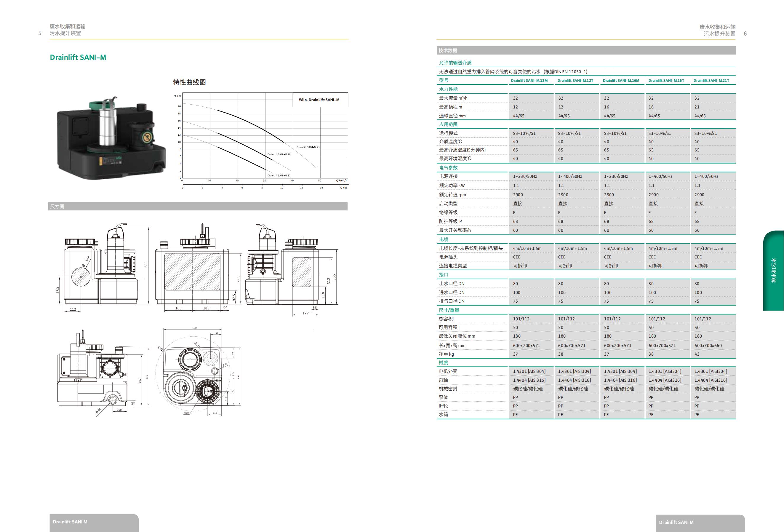
Task: Click the sentence mentioning DIN EN 12050-1
Action: [x=513, y=72]
